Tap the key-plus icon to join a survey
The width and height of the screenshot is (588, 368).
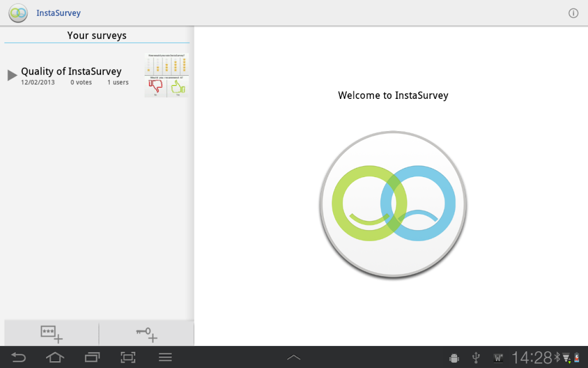pyautogui.click(x=146, y=333)
